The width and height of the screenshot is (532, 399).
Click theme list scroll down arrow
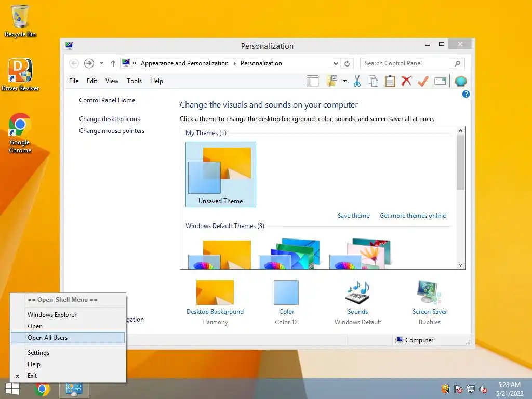[460, 265]
